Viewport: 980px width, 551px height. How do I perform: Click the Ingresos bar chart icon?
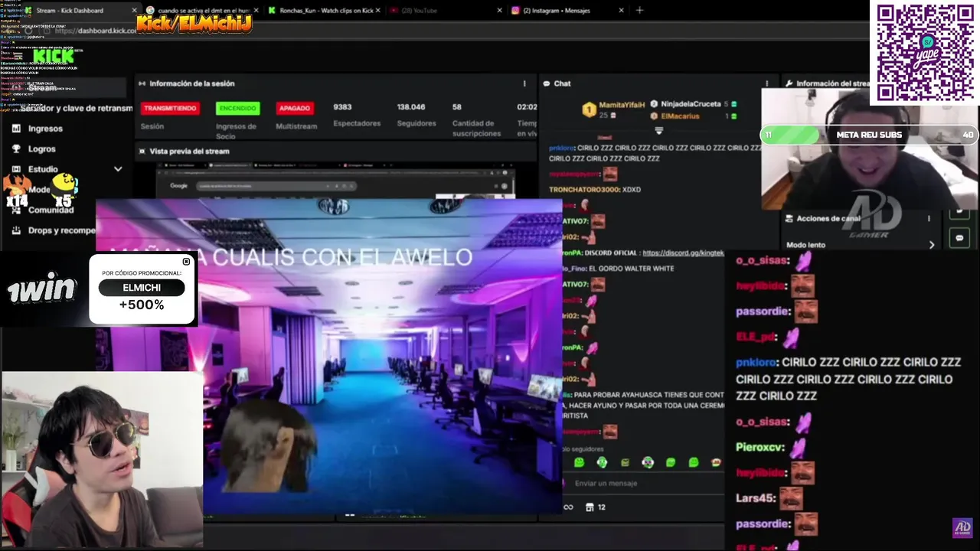click(16, 129)
